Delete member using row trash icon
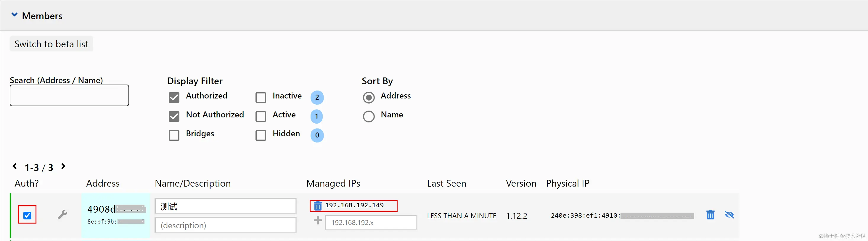The image size is (868, 241). tap(710, 215)
